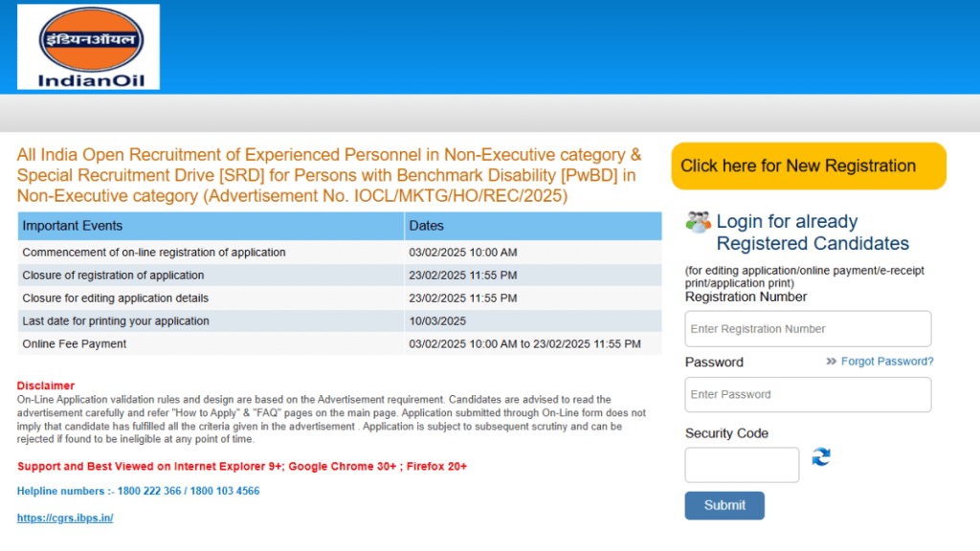Follow the cgrs.ibps.in link
This screenshot has width=980, height=551.
pos(65,518)
